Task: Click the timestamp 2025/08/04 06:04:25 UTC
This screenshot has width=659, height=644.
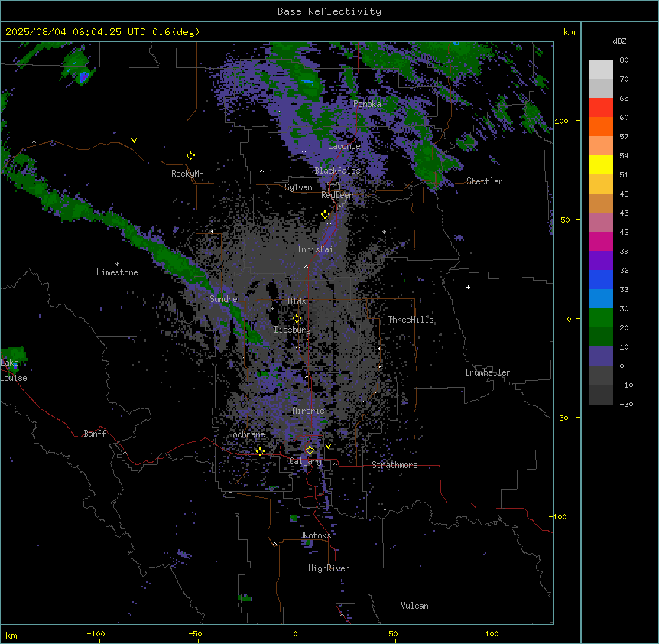Action: [x=76, y=32]
